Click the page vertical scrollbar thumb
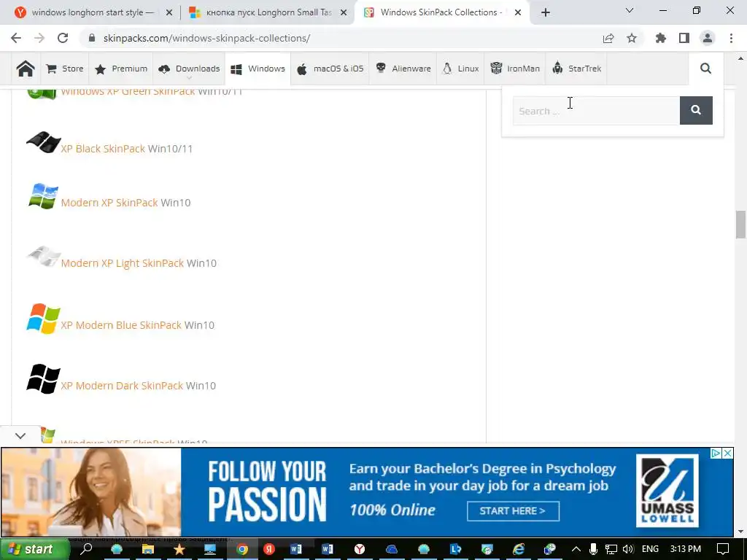 click(740, 225)
